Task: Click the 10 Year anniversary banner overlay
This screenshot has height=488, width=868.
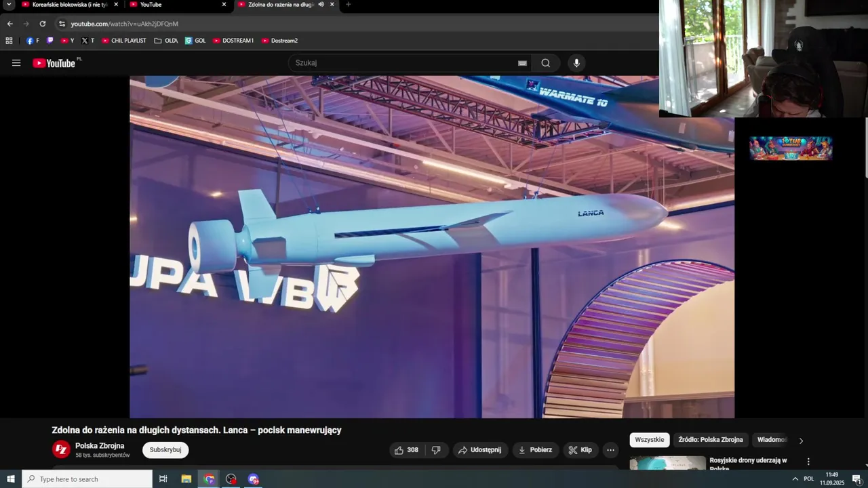Action: click(791, 148)
